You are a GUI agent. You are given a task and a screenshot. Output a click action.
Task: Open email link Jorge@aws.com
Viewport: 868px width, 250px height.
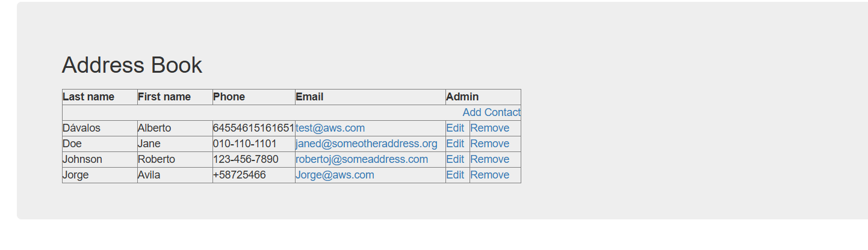coord(335,175)
